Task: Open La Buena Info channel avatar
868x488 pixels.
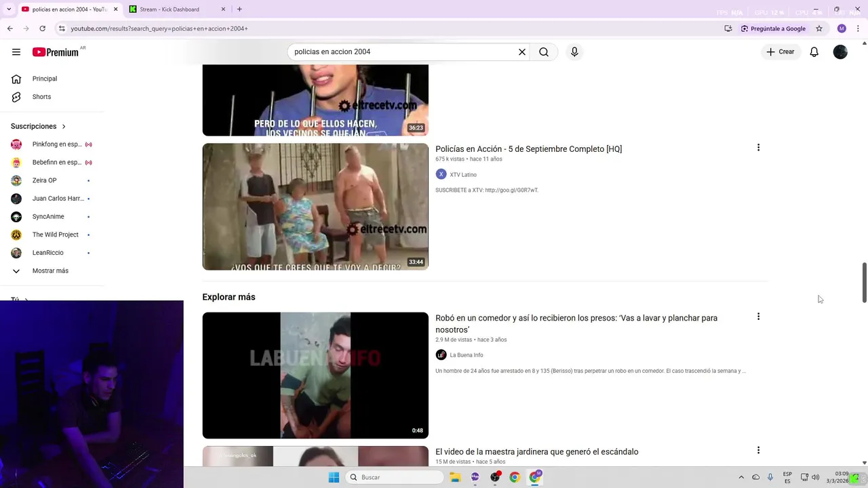Action: (x=441, y=355)
